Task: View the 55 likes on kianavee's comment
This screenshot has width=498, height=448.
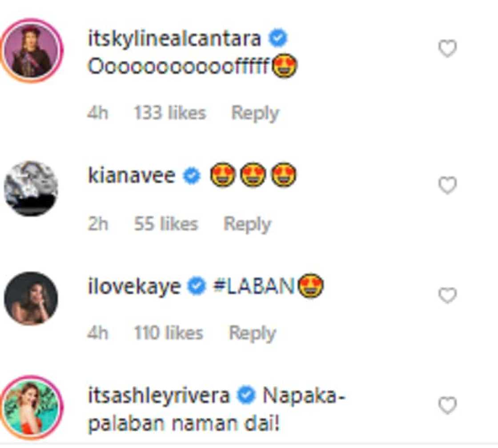Action: [x=166, y=224]
